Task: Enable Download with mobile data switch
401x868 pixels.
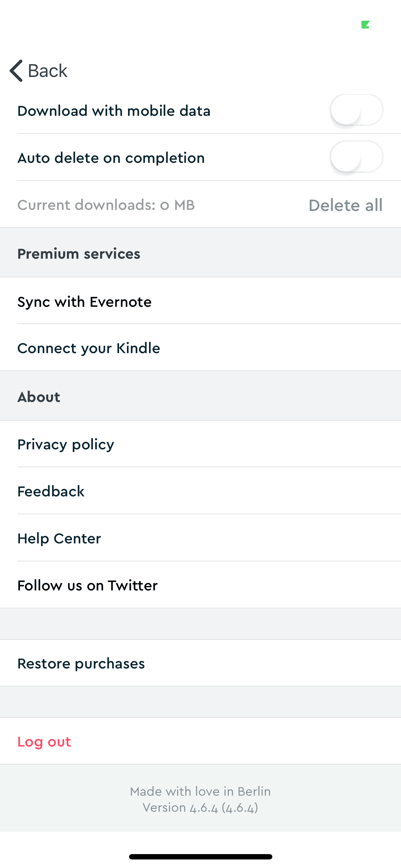Action: [356, 110]
